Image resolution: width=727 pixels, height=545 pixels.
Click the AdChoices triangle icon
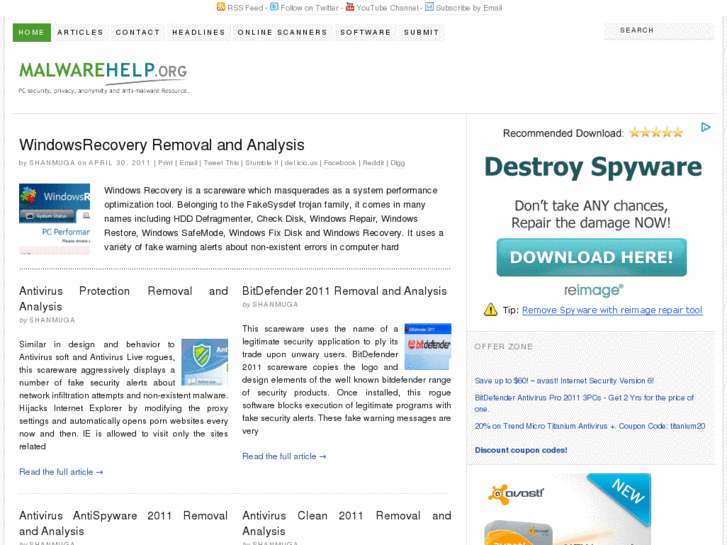(705, 127)
